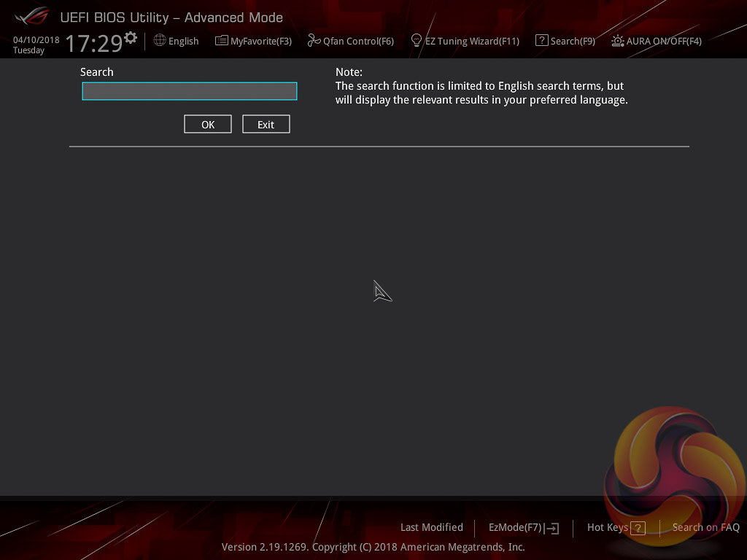Click the Search question mark icon
The image size is (747, 560).
[x=542, y=41]
